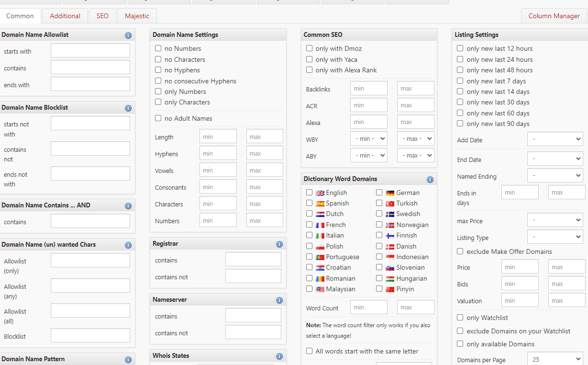This screenshot has height=365, width=588.
Task: Click the Length min field
Action: tap(218, 137)
